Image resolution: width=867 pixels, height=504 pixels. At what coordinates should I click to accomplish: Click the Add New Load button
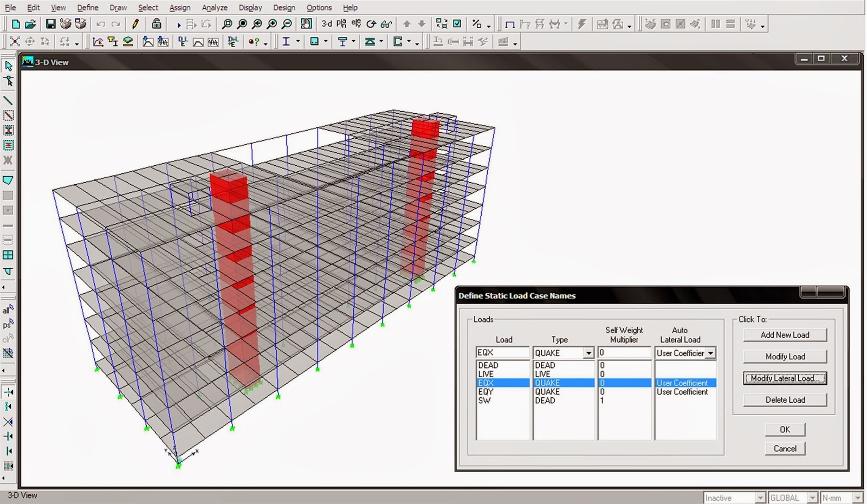click(785, 335)
